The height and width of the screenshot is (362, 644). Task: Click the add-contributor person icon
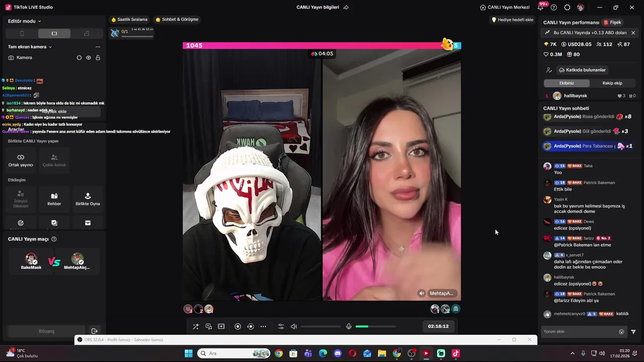point(549,70)
